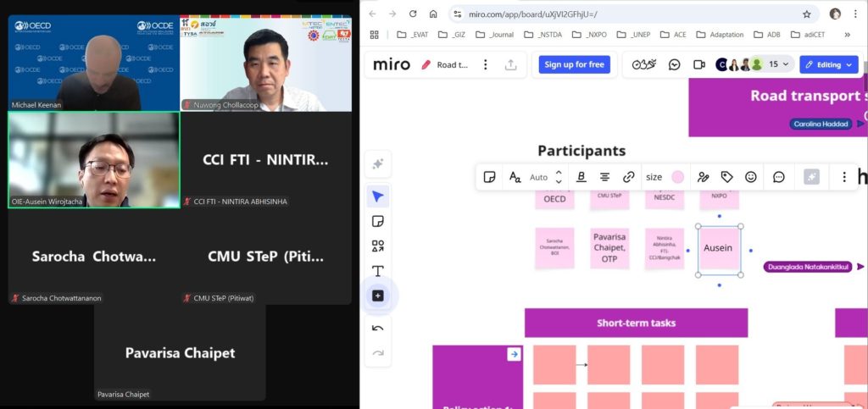Show more bookmarks with the chevron
The width and height of the screenshot is (868, 409).
pos(847,35)
